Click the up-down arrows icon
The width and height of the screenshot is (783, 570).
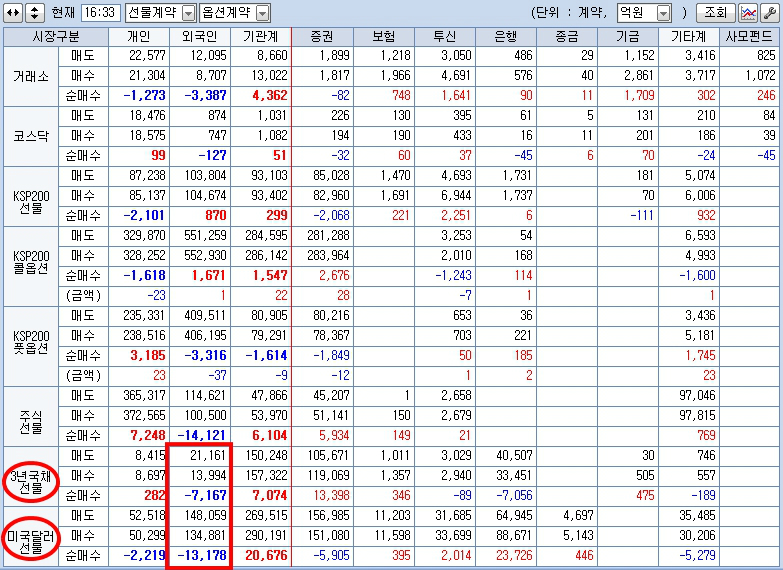[x=34, y=12]
